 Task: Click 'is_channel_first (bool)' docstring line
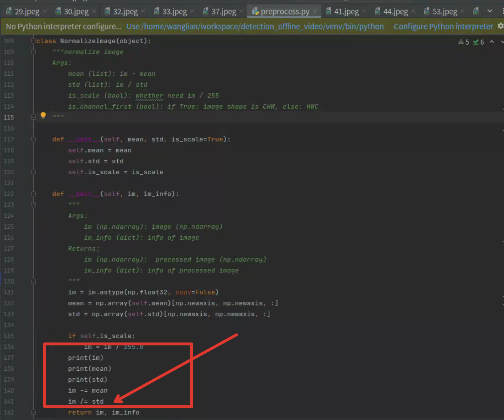click(193, 107)
